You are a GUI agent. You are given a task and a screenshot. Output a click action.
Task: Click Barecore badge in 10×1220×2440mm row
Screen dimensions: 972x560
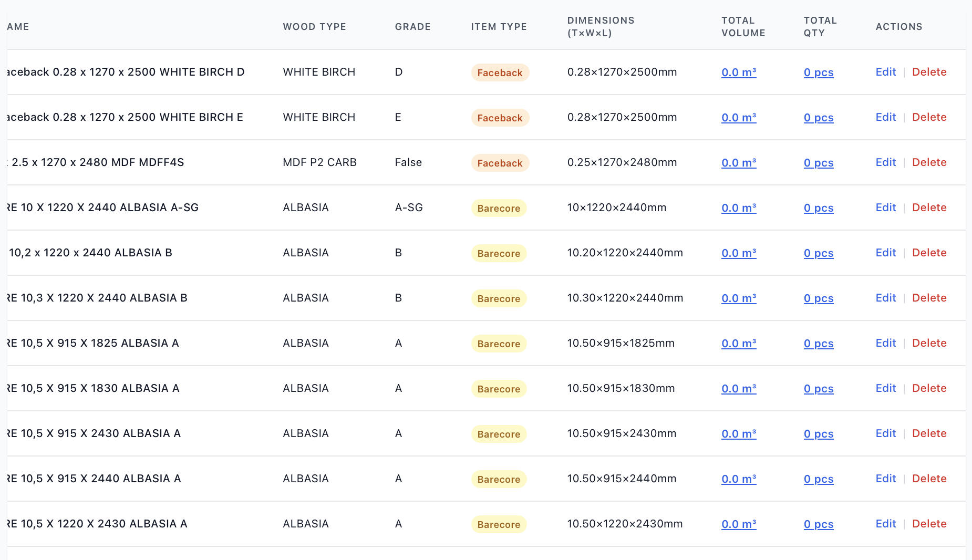point(498,208)
